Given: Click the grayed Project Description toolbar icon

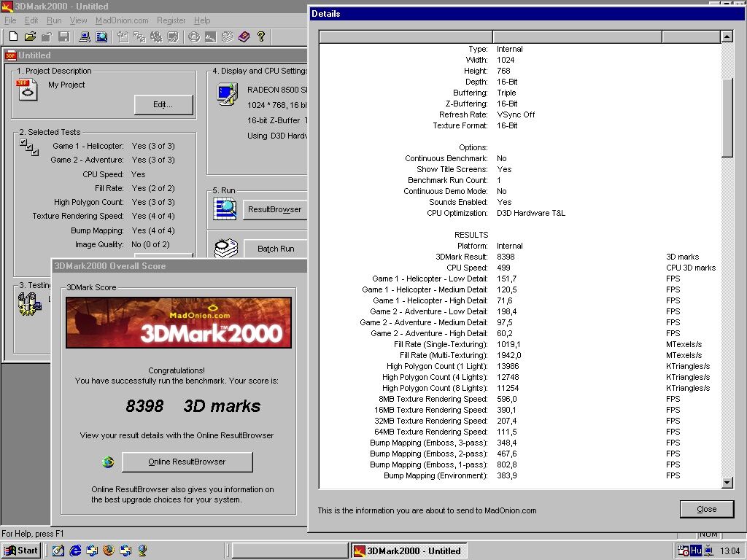Looking at the screenshot, I should click(x=123, y=36).
